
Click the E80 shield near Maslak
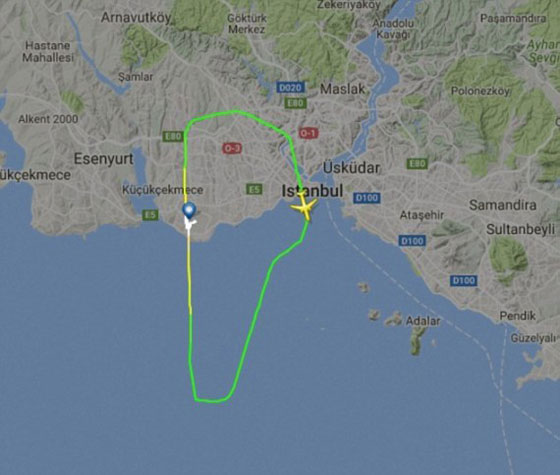[296, 103]
